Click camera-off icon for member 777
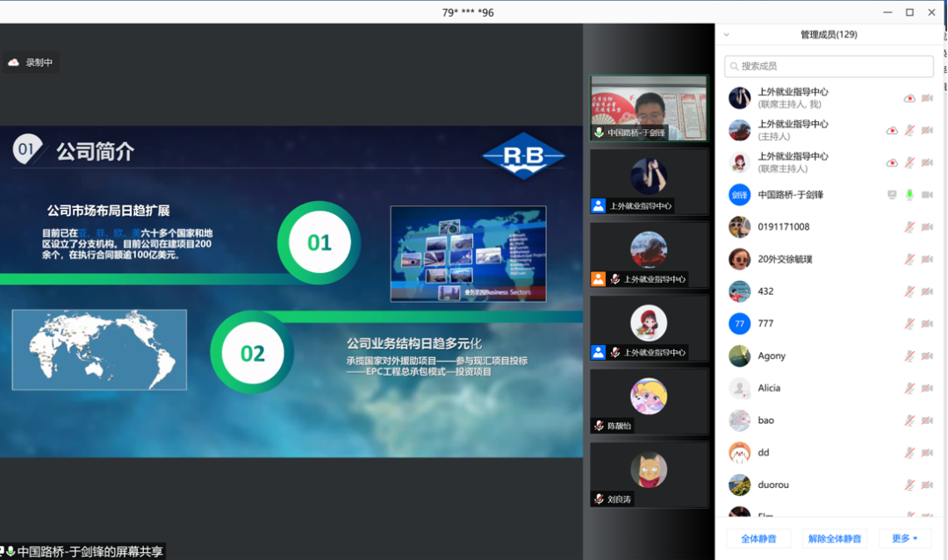The height and width of the screenshot is (560, 948). pos(927,324)
